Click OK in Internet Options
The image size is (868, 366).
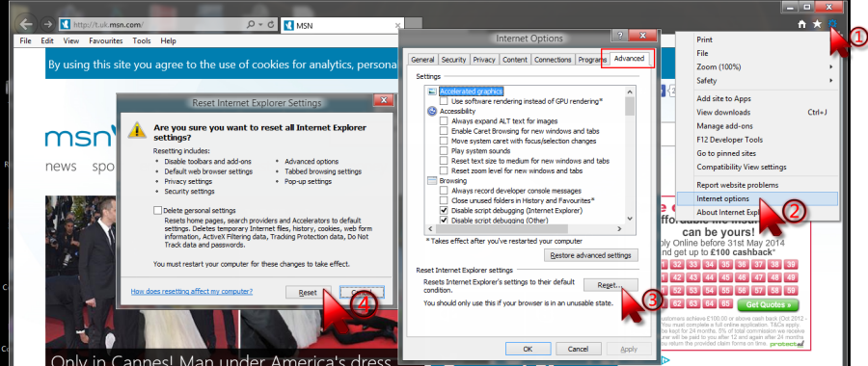(528, 350)
